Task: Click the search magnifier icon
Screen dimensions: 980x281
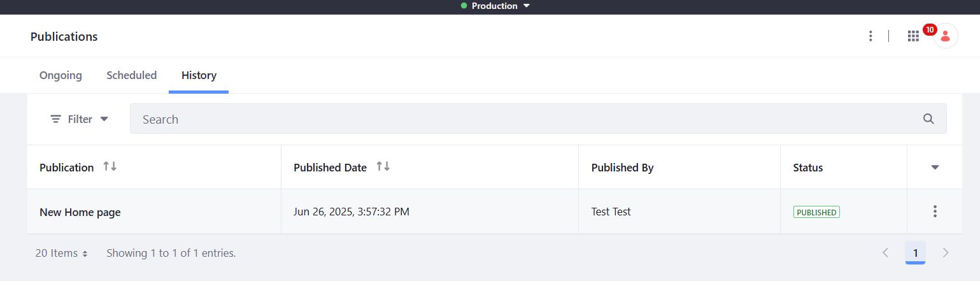Action: 928,119
